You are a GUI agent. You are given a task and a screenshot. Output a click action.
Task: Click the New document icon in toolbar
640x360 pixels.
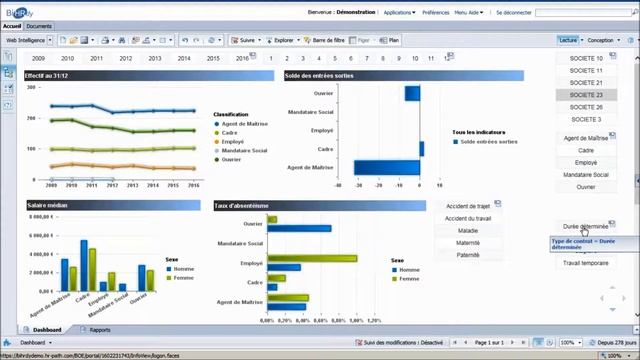(63, 40)
